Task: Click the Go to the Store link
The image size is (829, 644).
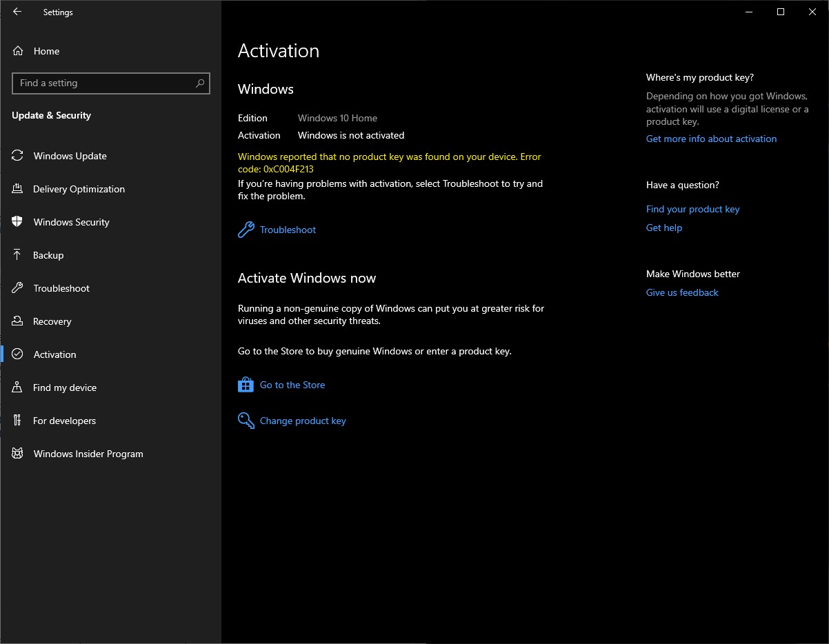Action: click(292, 385)
